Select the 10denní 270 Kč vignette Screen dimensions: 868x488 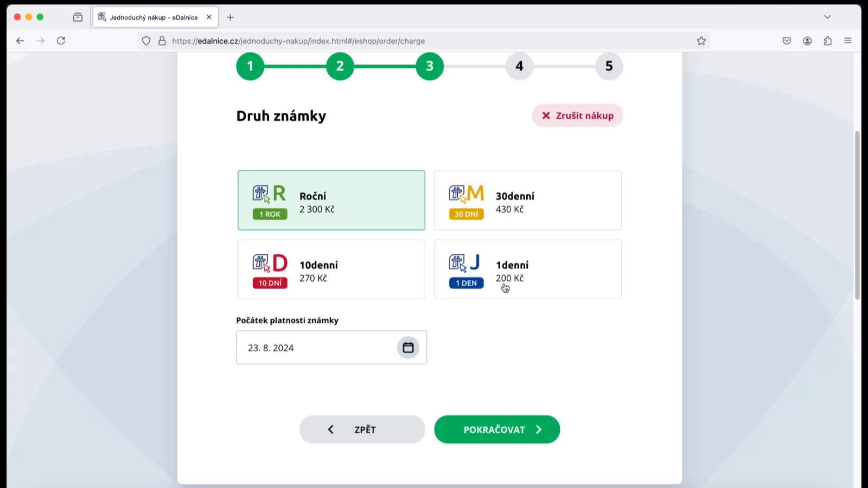[331, 269]
